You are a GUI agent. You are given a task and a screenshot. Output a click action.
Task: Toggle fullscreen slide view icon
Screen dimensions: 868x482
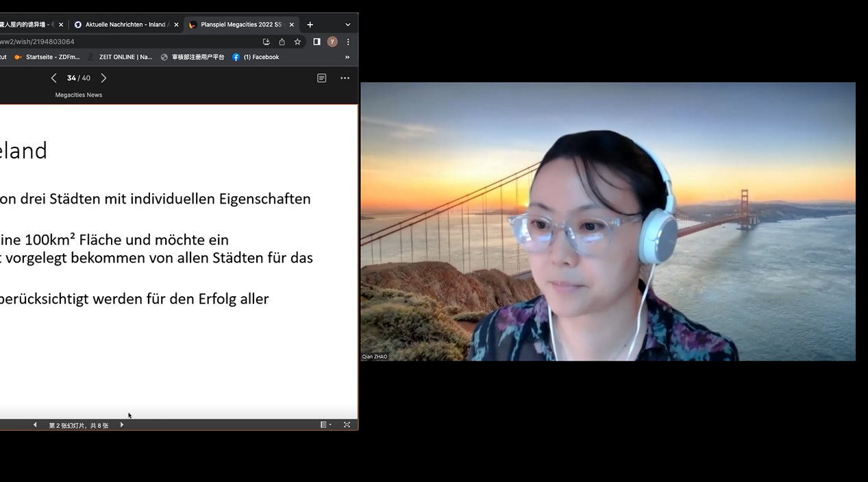347,425
